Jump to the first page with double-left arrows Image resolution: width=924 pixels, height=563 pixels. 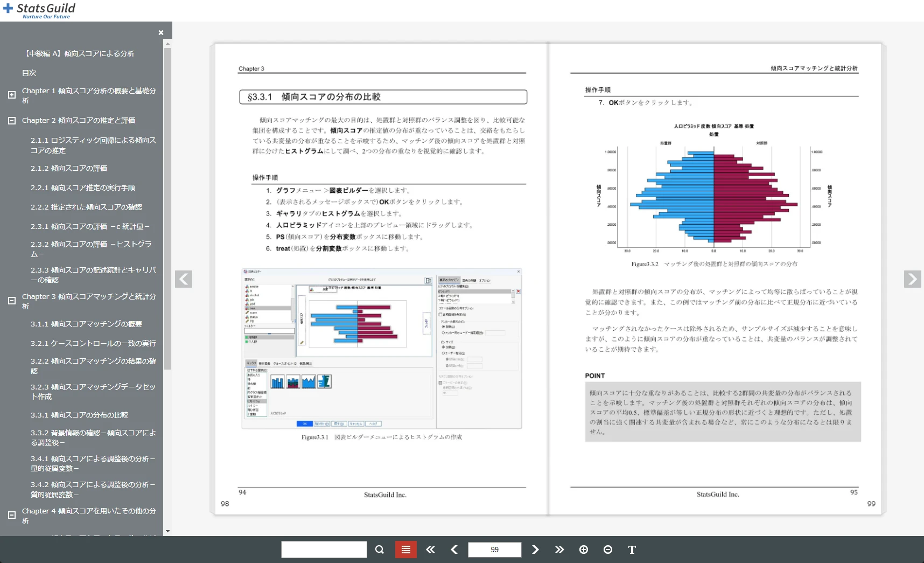pos(430,550)
